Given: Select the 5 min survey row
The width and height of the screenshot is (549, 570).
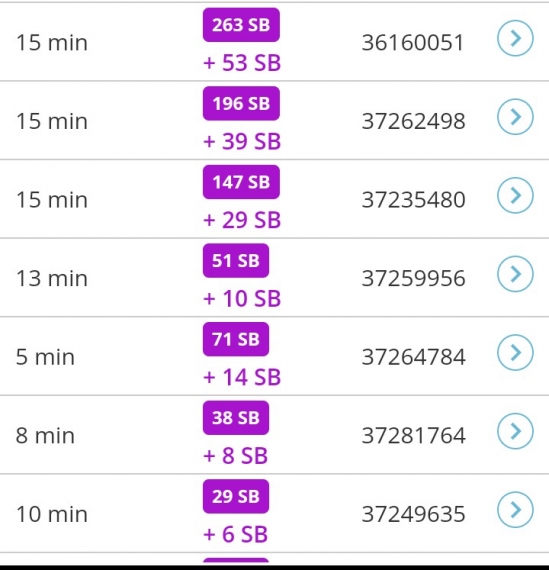Looking at the screenshot, I should tap(274, 356).
